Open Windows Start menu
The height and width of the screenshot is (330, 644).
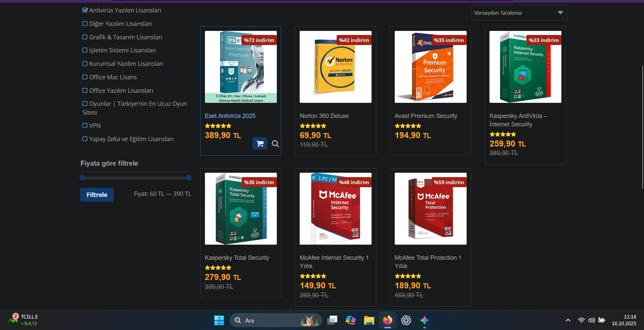[219, 320]
